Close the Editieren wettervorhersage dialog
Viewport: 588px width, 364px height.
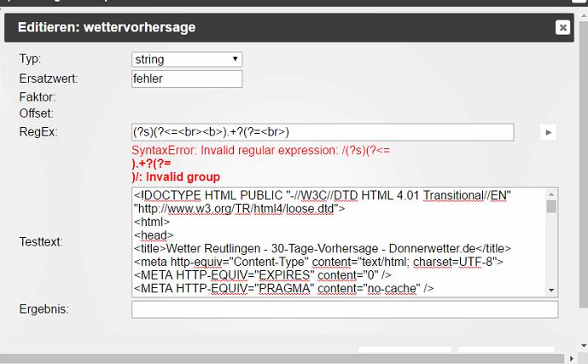pos(562,27)
